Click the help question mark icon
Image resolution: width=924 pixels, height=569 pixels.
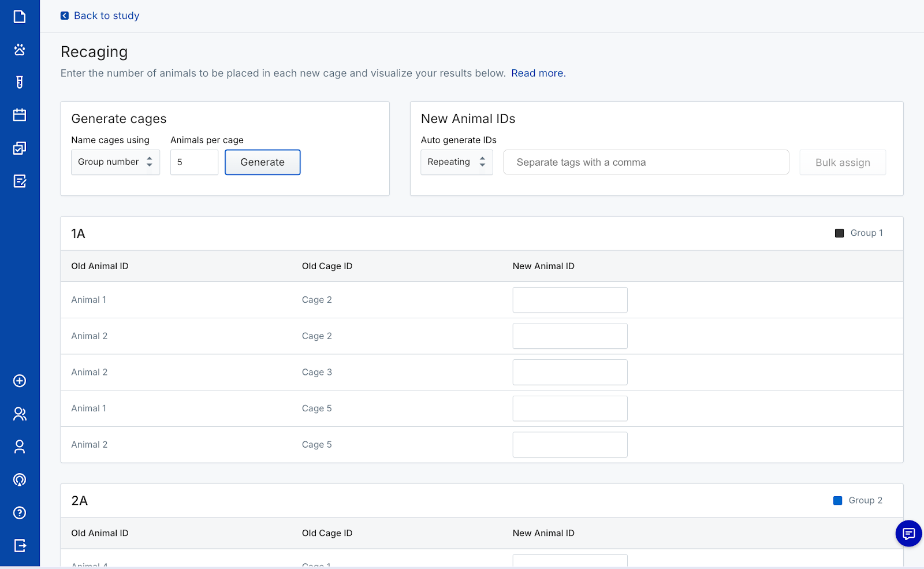[x=20, y=512]
